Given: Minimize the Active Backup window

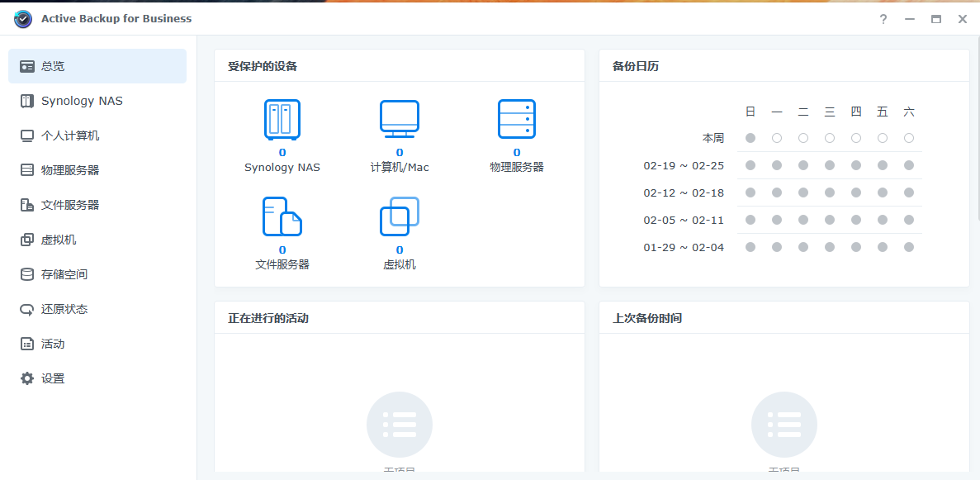Looking at the screenshot, I should coord(910,19).
